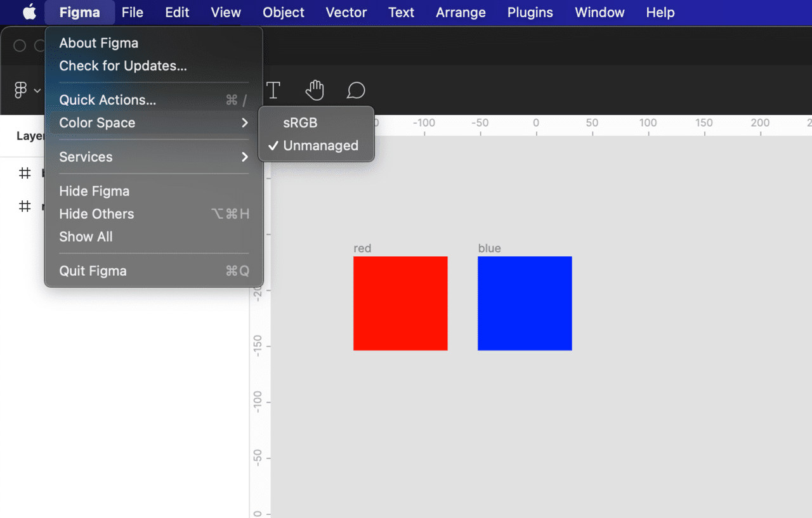Open the Plugins menu
This screenshot has width=812, height=518.
[x=530, y=13]
